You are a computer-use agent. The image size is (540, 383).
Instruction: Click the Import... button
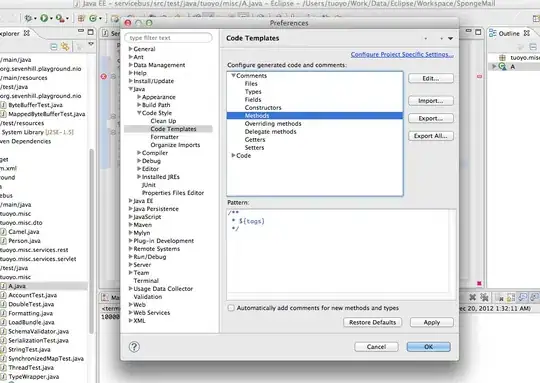[430, 101]
